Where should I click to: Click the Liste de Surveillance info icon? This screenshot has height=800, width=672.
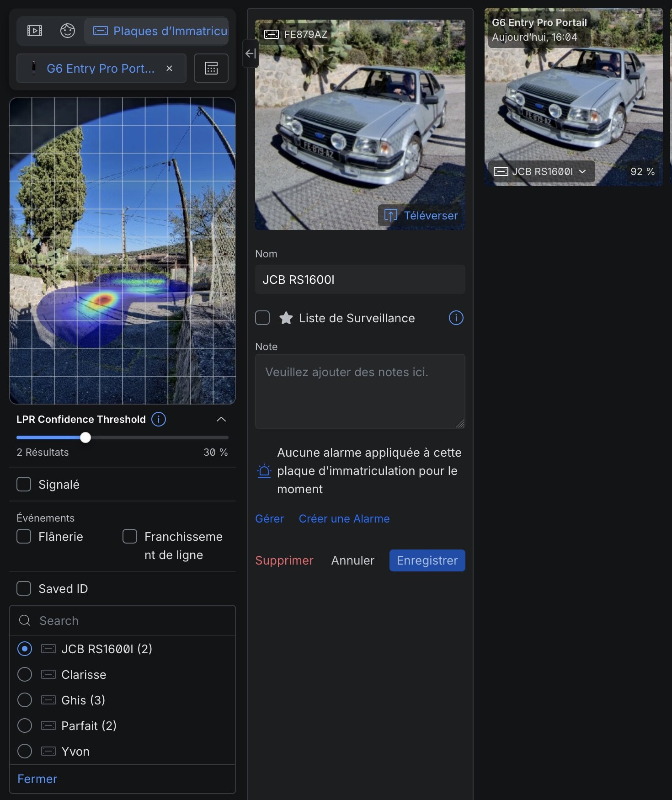[x=456, y=318]
